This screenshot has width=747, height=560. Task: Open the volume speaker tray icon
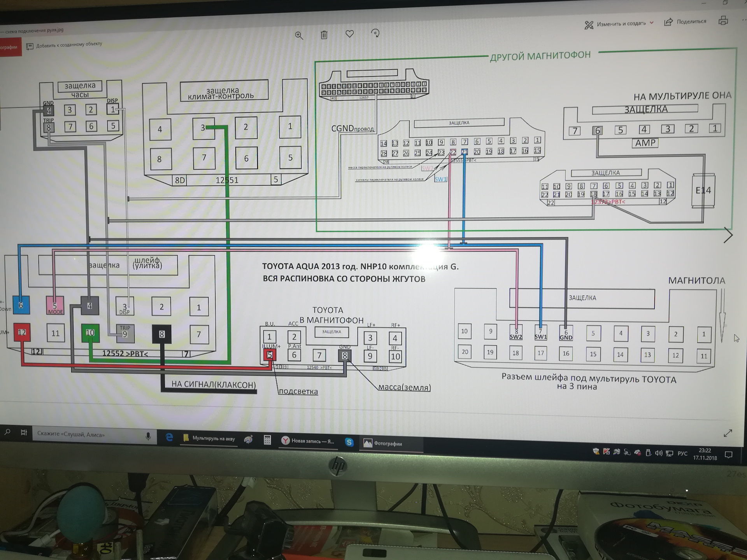659,453
